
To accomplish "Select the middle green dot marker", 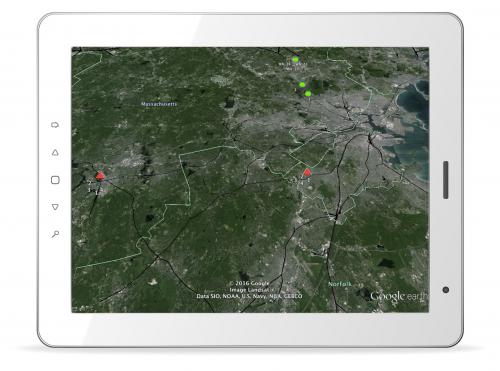I will (x=302, y=85).
